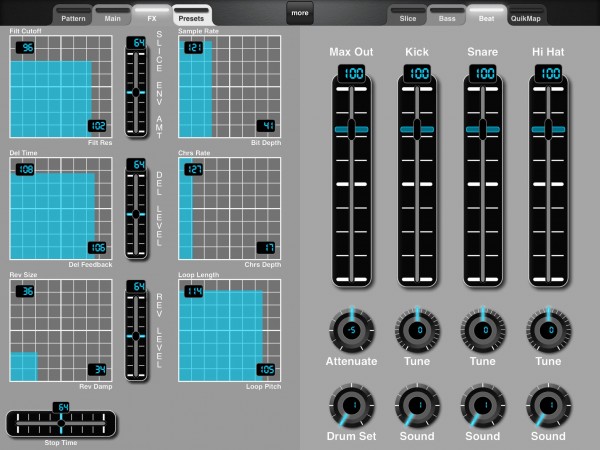600x450 pixels.
Task: Click the Kick value display 100
Action: tap(417, 73)
